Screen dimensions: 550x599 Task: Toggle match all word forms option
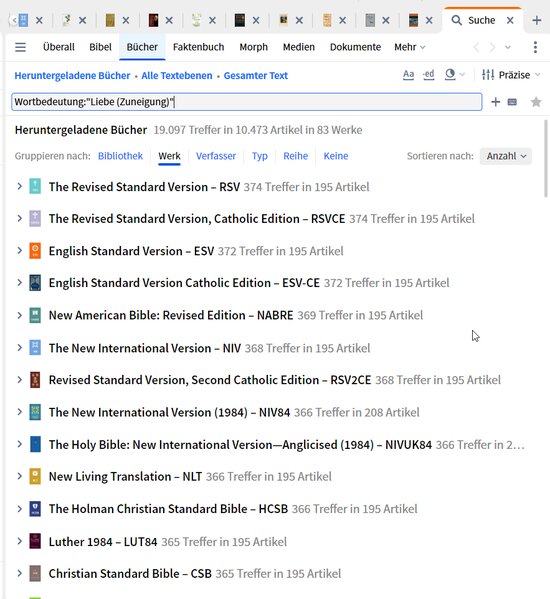429,74
